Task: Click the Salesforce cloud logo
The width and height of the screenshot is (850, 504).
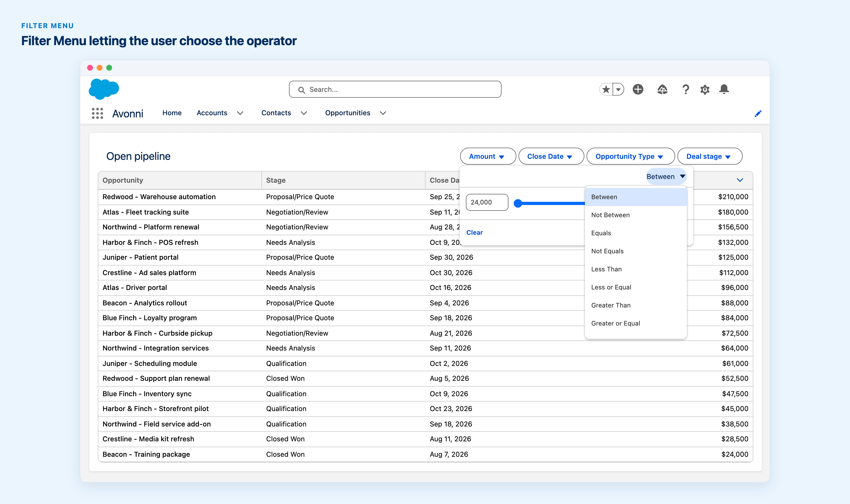Action: tap(104, 89)
